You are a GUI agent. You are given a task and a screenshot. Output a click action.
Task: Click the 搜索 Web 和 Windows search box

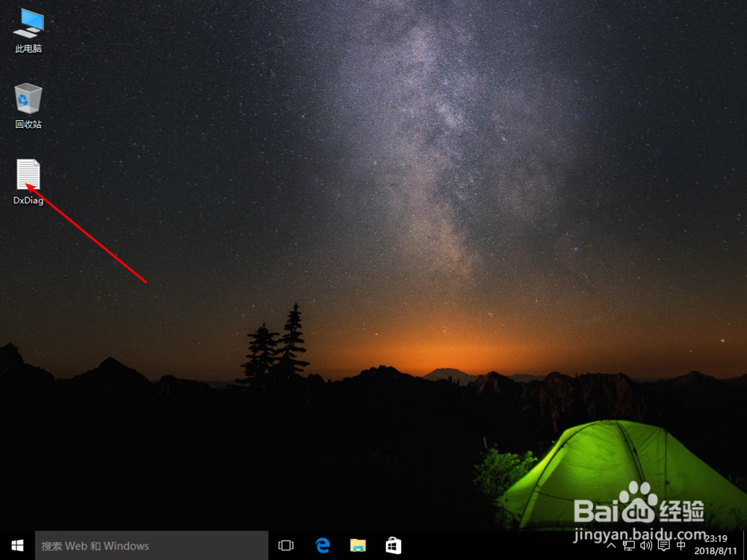click(152, 546)
